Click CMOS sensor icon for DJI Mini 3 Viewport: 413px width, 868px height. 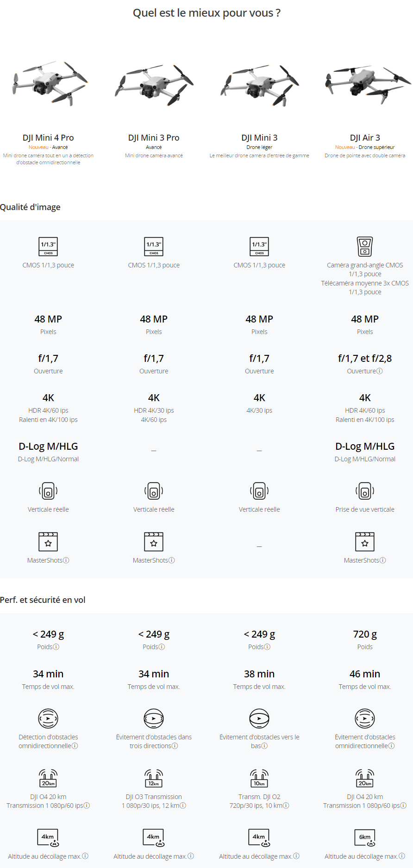(259, 247)
